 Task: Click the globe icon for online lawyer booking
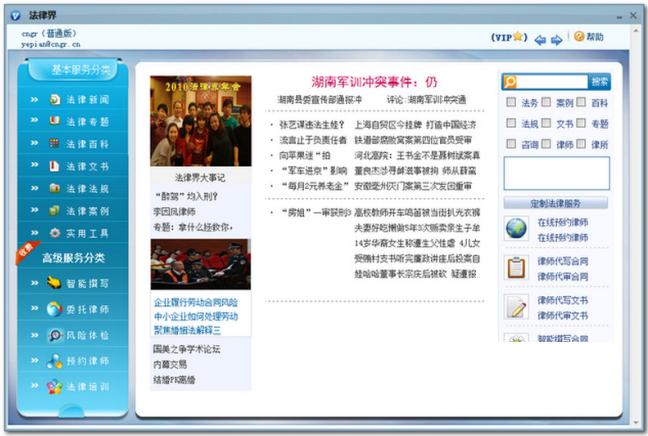(516, 229)
